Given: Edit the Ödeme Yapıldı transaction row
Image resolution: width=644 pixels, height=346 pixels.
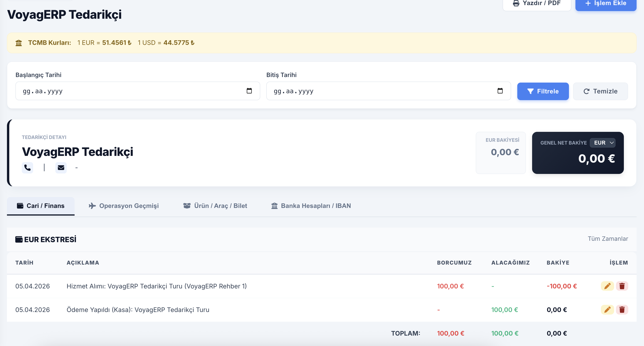Looking at the screenshot, I should coord(607,309).
